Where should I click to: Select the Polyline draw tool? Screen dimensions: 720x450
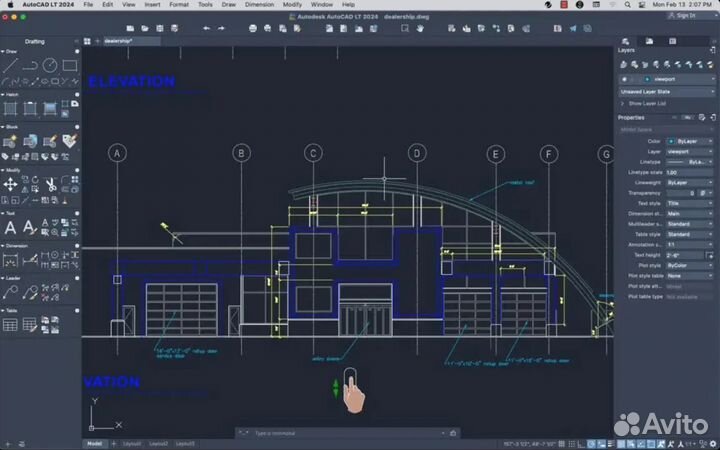tap(30, 65)
